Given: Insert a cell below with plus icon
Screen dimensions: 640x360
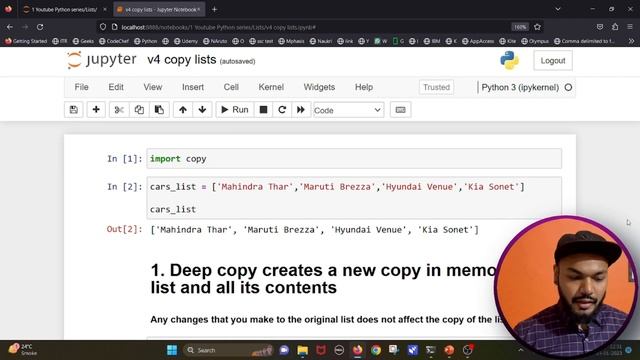Looking at the screenshot, I should point(96,110).
